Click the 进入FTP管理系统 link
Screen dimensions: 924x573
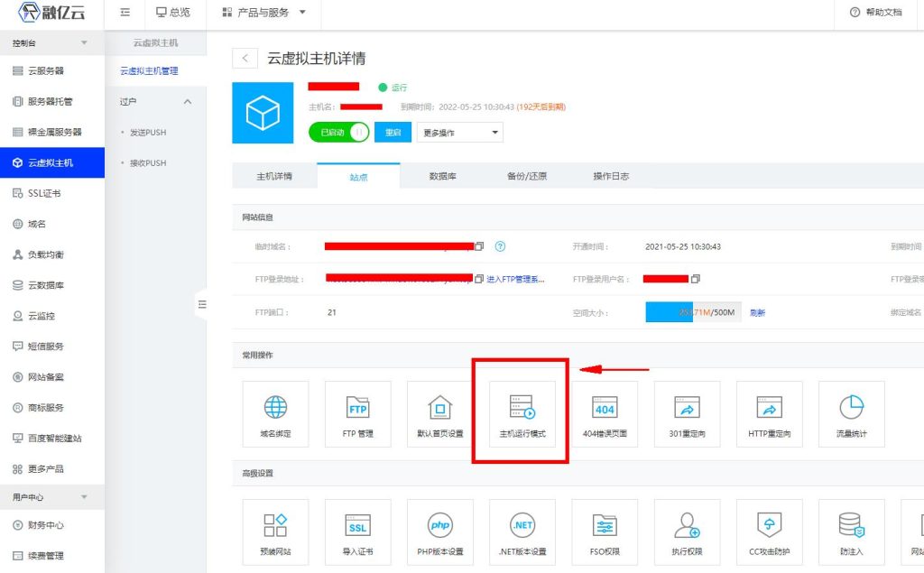tap(515, 279)
